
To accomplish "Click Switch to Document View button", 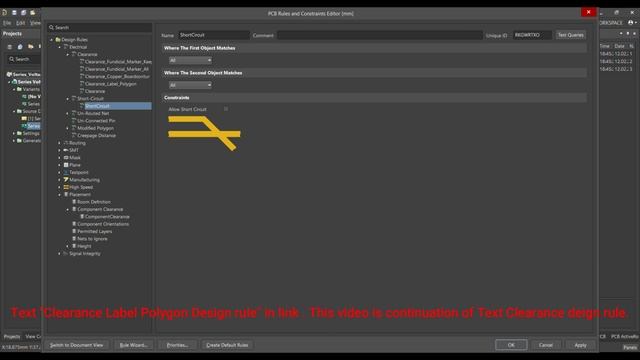I will click(76, 345).
